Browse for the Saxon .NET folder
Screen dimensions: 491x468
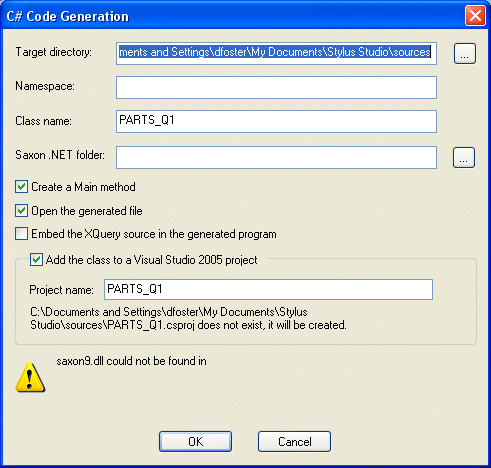coord(464,157)
